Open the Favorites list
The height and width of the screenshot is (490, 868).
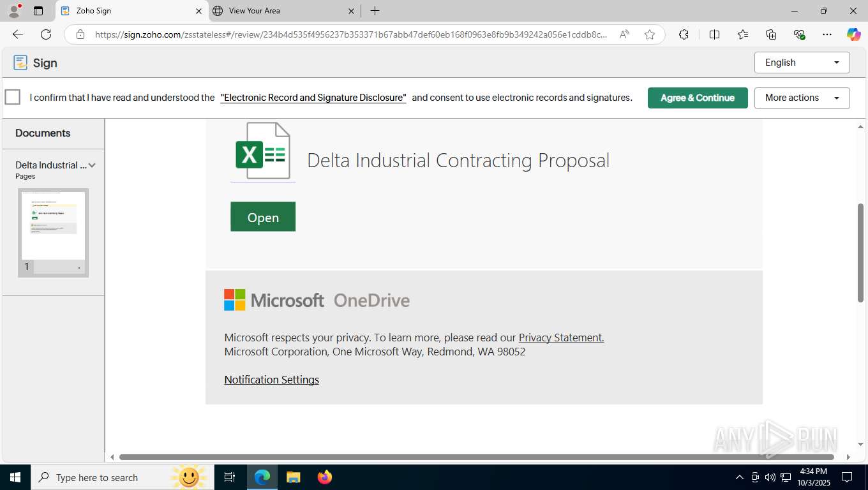(743, 34)
